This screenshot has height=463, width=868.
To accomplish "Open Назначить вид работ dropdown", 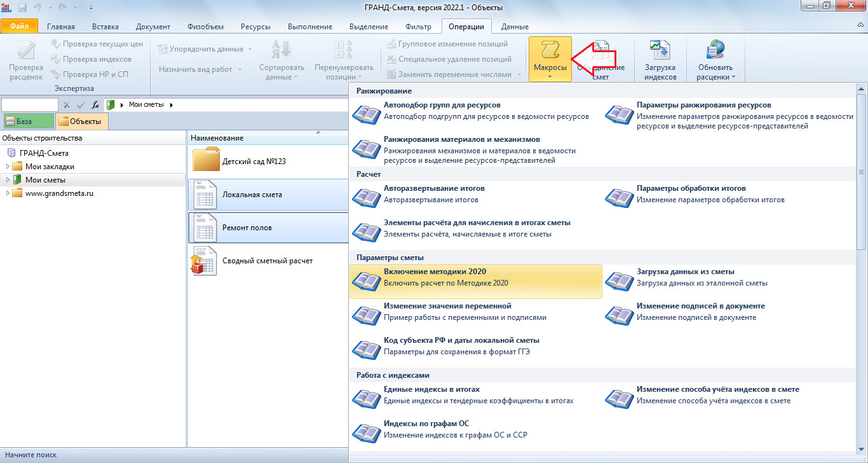I will [x=200, y=69].
